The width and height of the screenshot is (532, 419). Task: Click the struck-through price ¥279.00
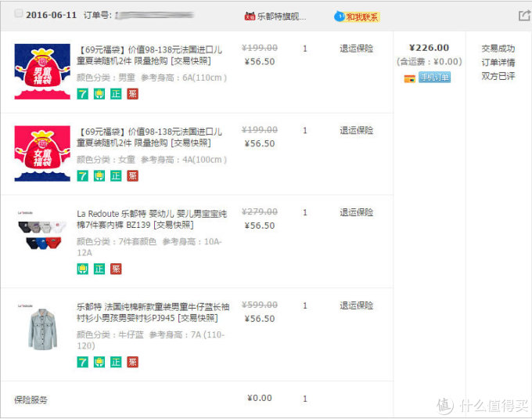pyautogui.click(x=260, y=212)
